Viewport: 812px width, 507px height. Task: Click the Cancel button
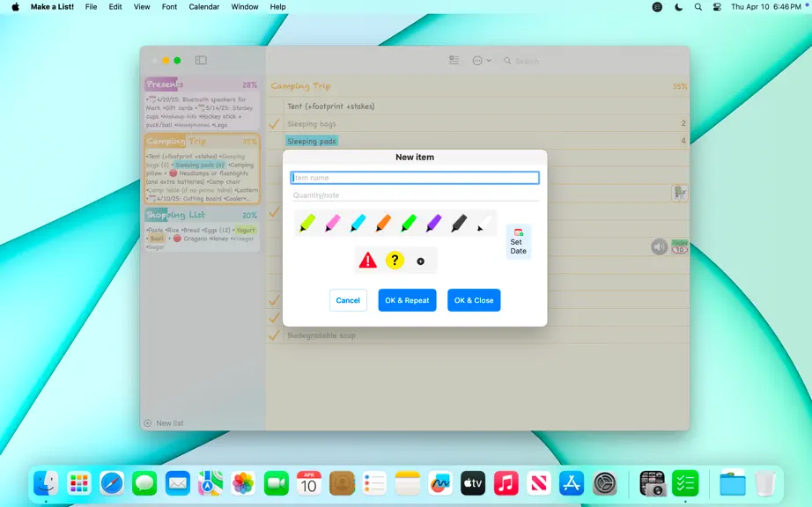pos(348,300)
